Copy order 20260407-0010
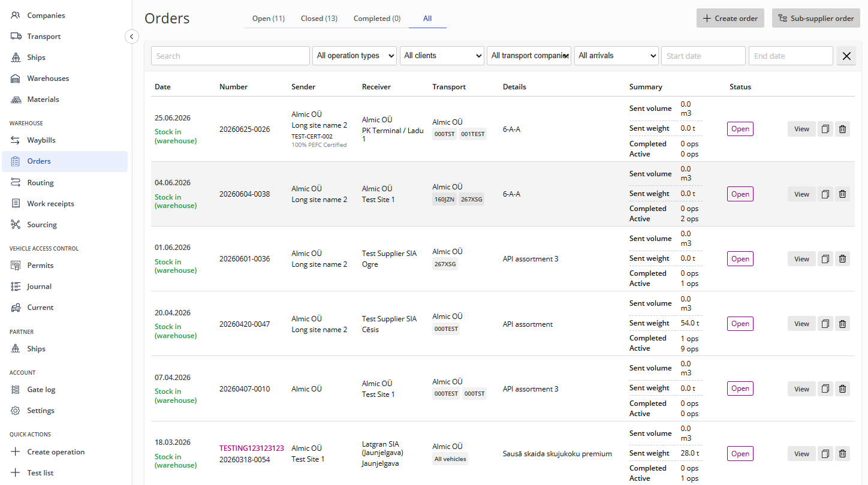The width and height of the screenshot is (868, 485). [x=825, y=389]
